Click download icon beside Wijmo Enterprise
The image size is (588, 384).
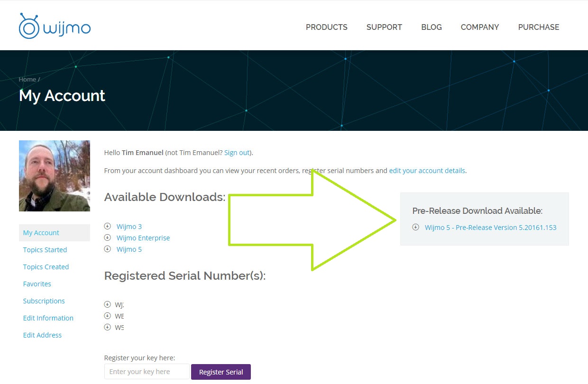pyautogui.click(x=107, y=238)
